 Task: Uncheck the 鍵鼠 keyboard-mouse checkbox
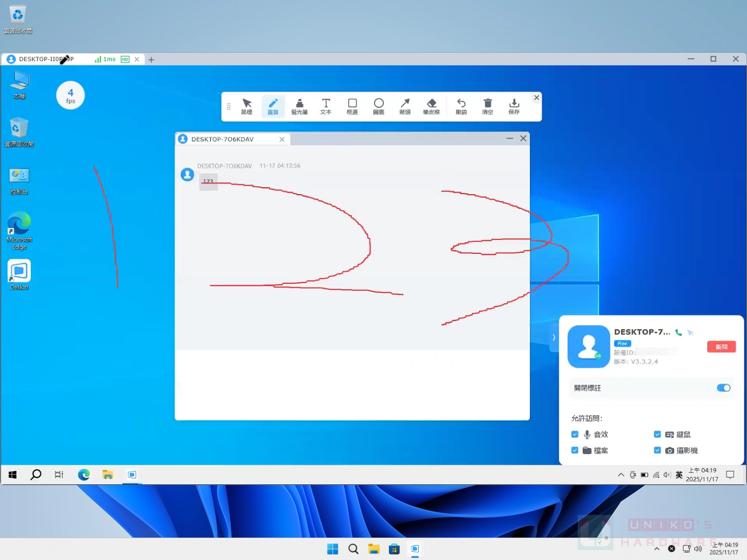click(x=657, y=434)
